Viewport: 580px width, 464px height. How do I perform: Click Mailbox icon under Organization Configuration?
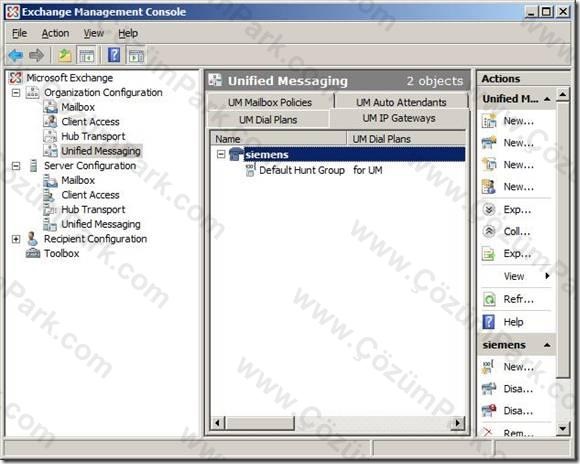point(50,107)
